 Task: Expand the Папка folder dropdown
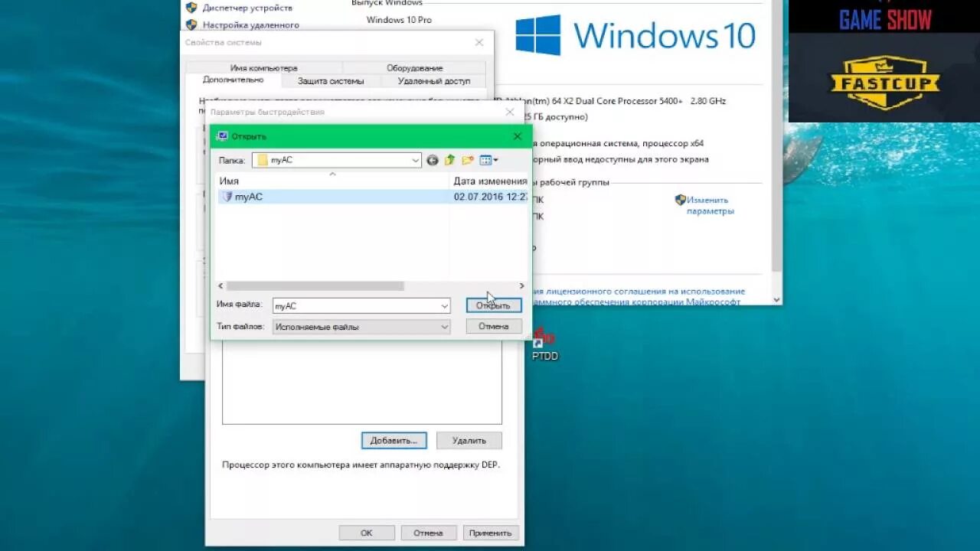415,160
